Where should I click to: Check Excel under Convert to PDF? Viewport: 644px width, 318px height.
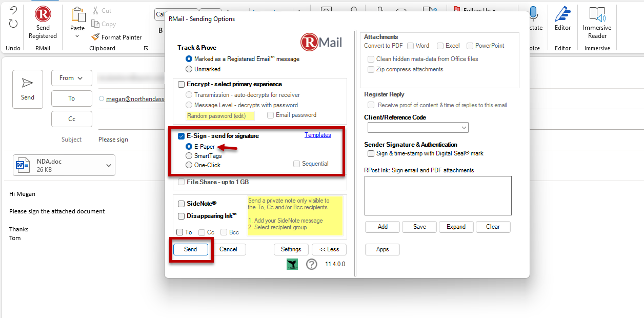pyautogui.click(x=440, y=46)
